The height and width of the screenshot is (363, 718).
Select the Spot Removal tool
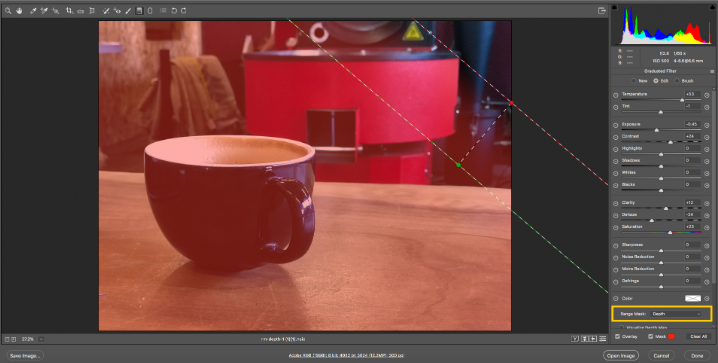point(106,11)
